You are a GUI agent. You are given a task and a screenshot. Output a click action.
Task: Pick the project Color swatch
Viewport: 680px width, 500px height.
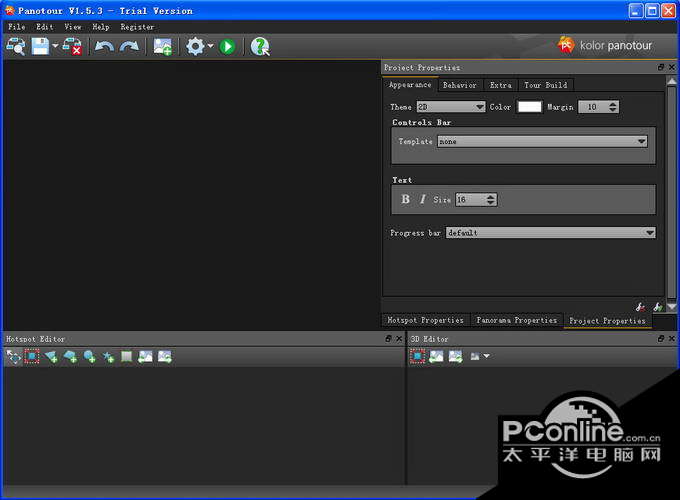click(x=530, y=107)
